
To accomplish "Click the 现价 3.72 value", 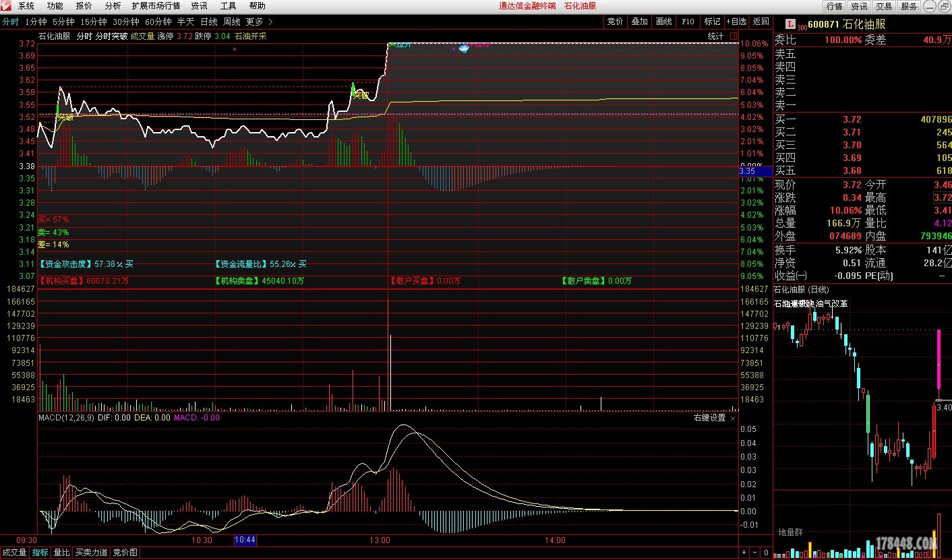I will click(852, 184).
